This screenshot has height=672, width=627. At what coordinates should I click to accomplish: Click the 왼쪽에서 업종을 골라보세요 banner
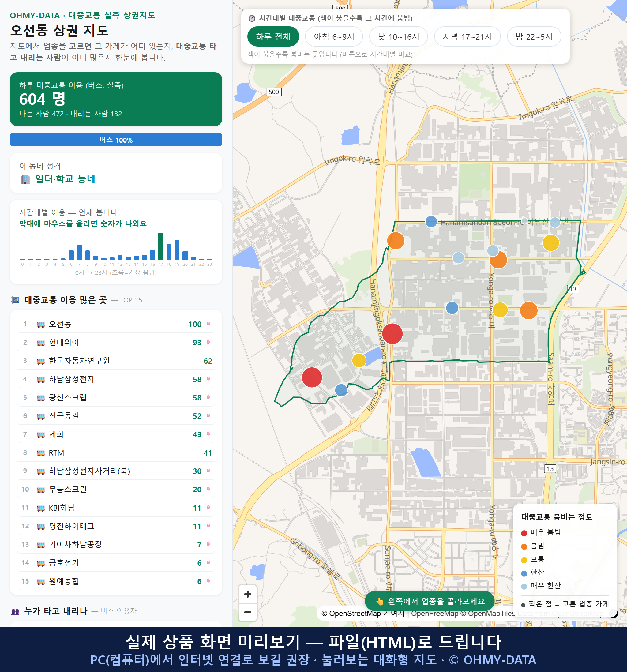click(430, 601)
